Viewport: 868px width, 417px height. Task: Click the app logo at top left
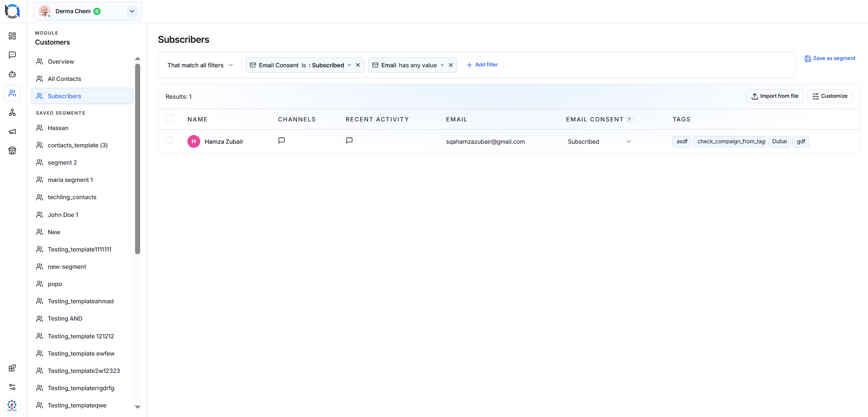[12, 11]
